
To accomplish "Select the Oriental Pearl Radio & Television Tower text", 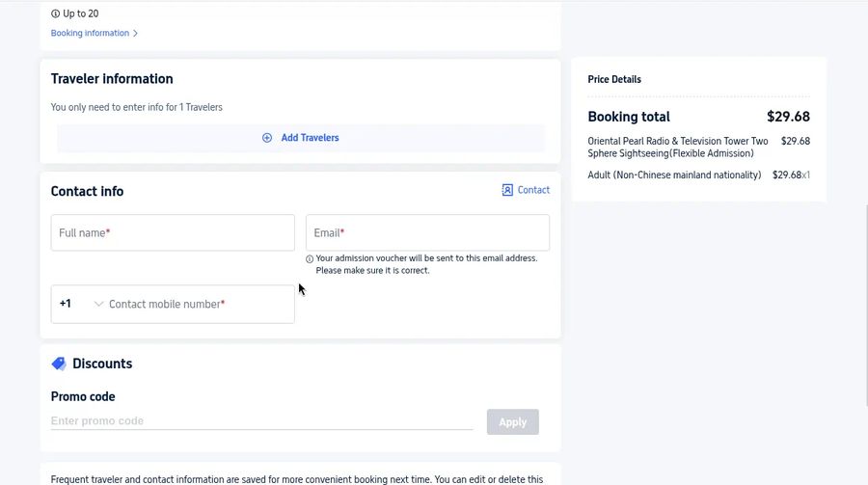I will [x=678, y=148].
